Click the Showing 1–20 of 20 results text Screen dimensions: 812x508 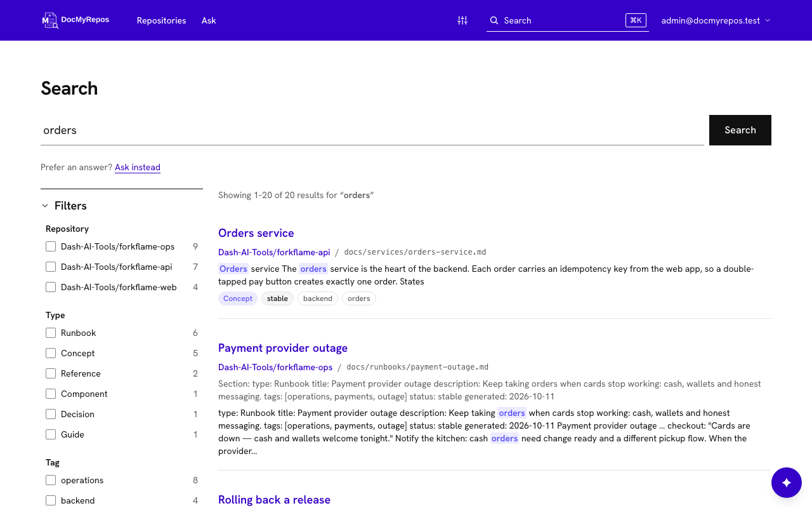click(x=296, y=196)
